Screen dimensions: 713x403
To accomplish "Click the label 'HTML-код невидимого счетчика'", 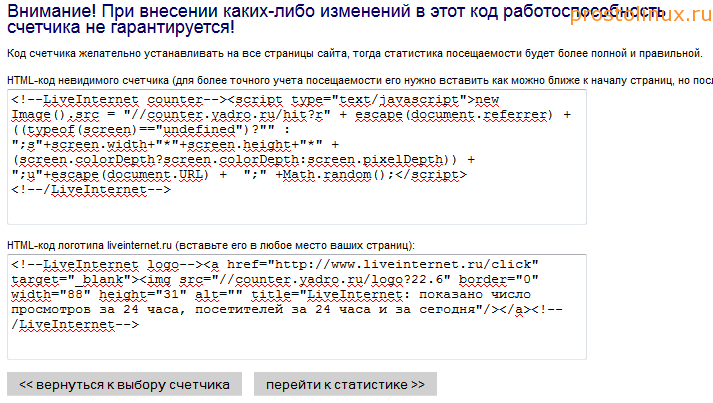I will pyautogui.click(x=88, y=81).
